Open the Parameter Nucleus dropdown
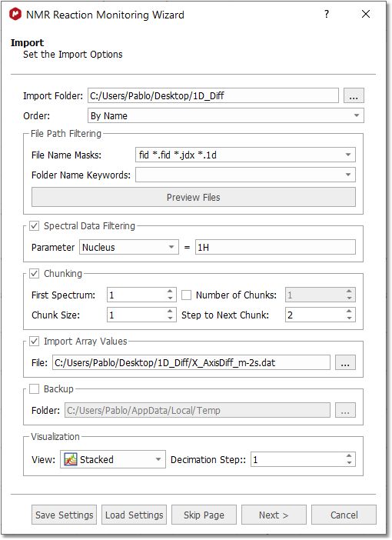This screenshot has width=392, height=540. click(x=129, y=247)
